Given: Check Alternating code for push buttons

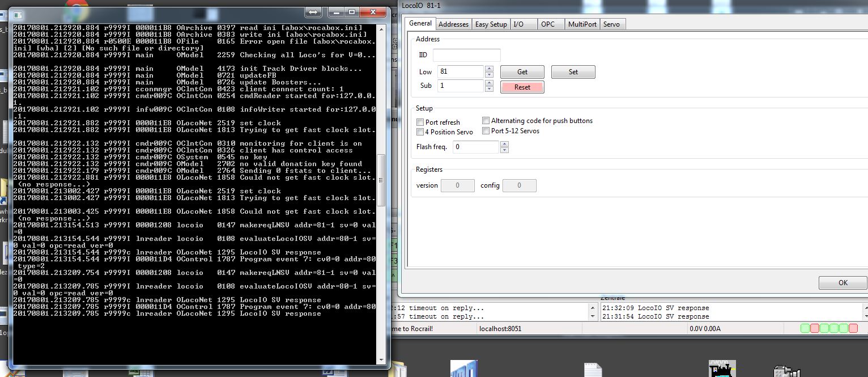Looking at the screenshot, I should (486, 121).
